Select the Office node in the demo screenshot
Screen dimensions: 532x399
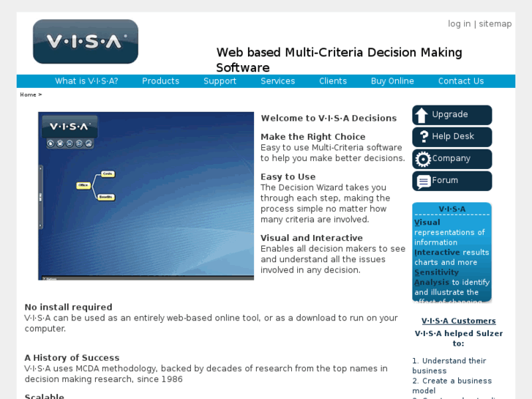click(83, 185)
